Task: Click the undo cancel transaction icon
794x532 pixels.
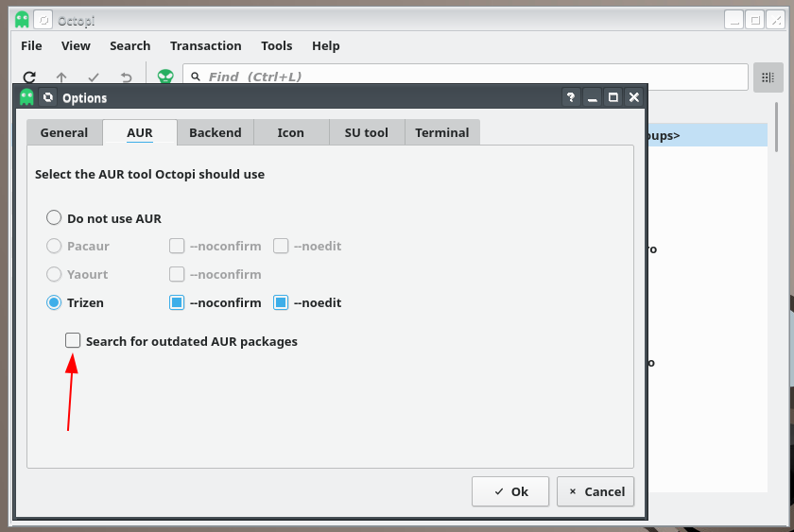Action: coord(126,77)
